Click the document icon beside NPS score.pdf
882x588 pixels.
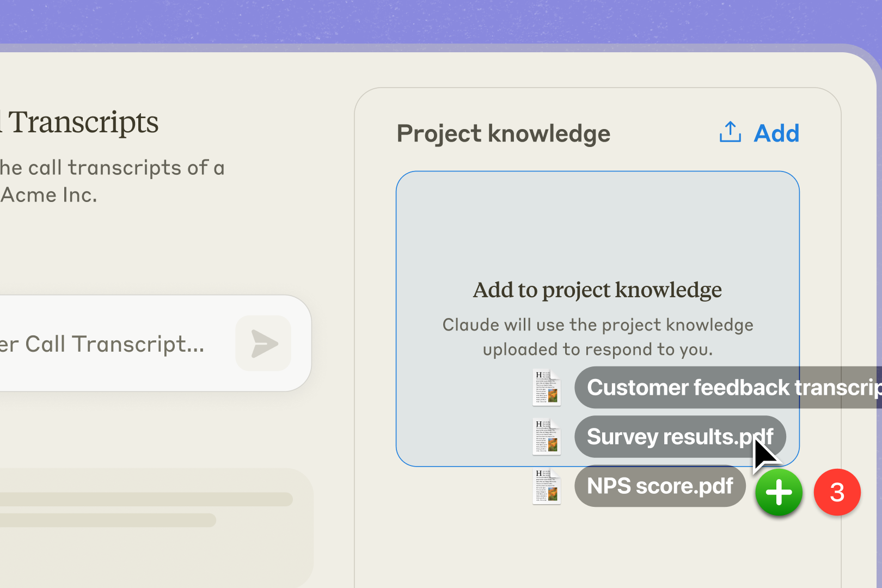pyautogui.click(x=546, y=486)
